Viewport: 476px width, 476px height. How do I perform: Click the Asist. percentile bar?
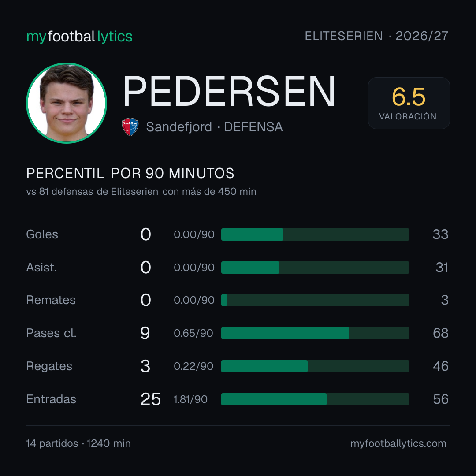point(315,268)
